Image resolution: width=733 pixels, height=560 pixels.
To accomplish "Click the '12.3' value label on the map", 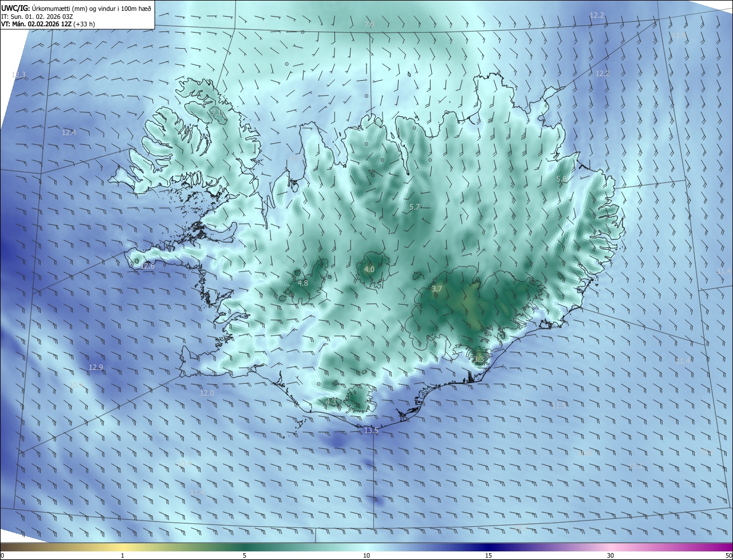I will [19, 75].
